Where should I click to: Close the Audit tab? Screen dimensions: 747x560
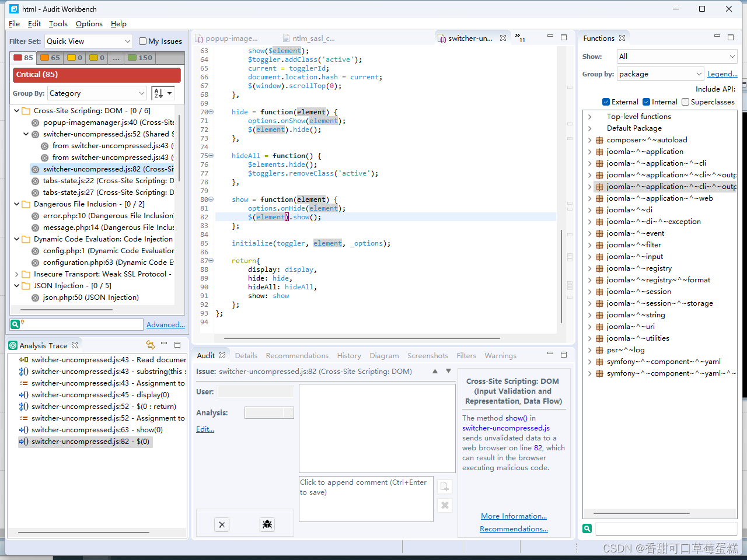point(222,355)
